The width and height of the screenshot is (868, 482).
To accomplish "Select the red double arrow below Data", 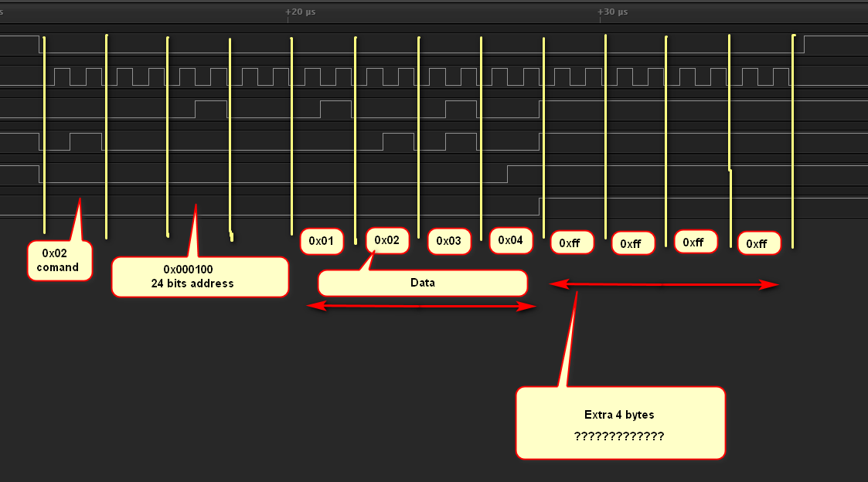I will coord(421,307).
